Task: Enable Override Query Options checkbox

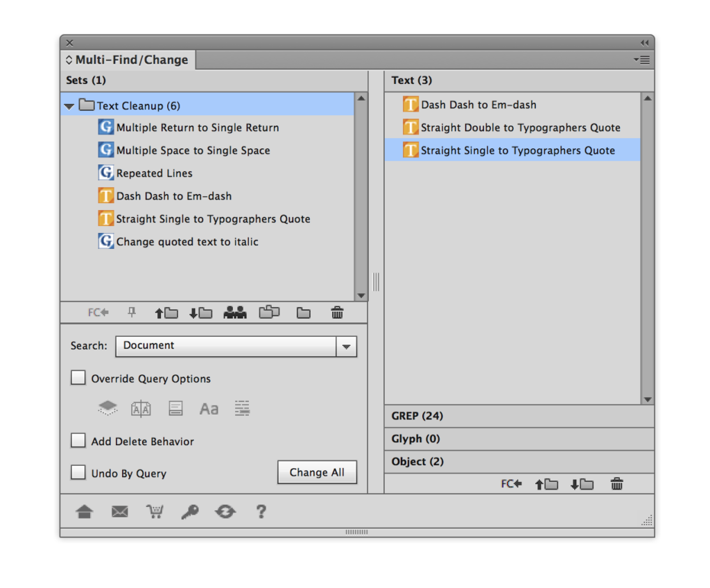Action: 78,379
